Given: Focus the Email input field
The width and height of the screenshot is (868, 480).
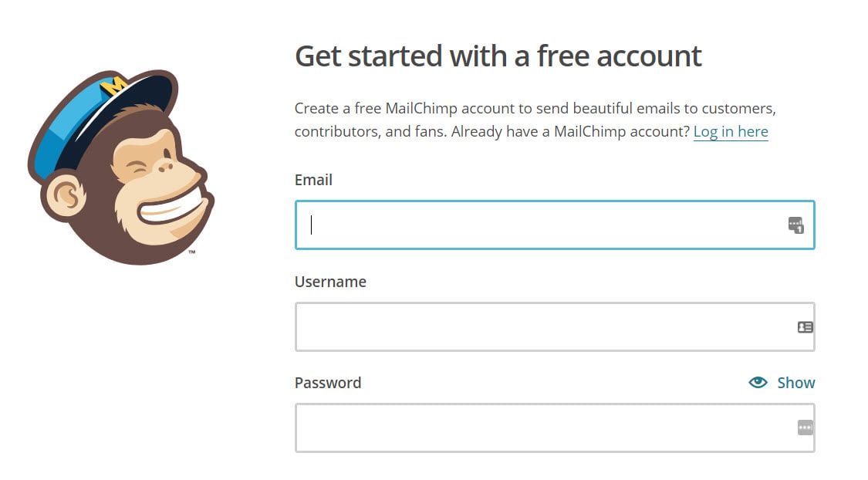Looking at the screenshot, I should coord(555,225).
